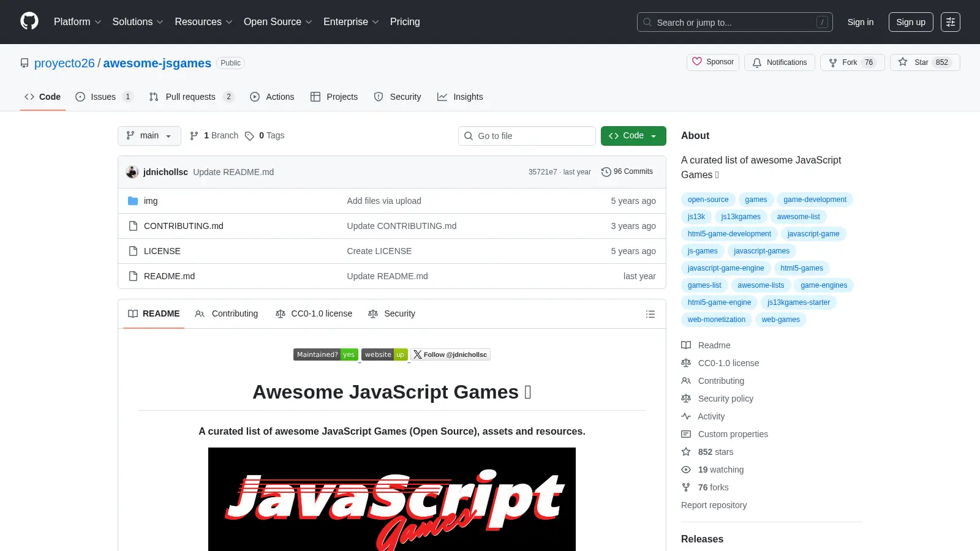Click the jdnichollsc avatar image

coord(132,172)
